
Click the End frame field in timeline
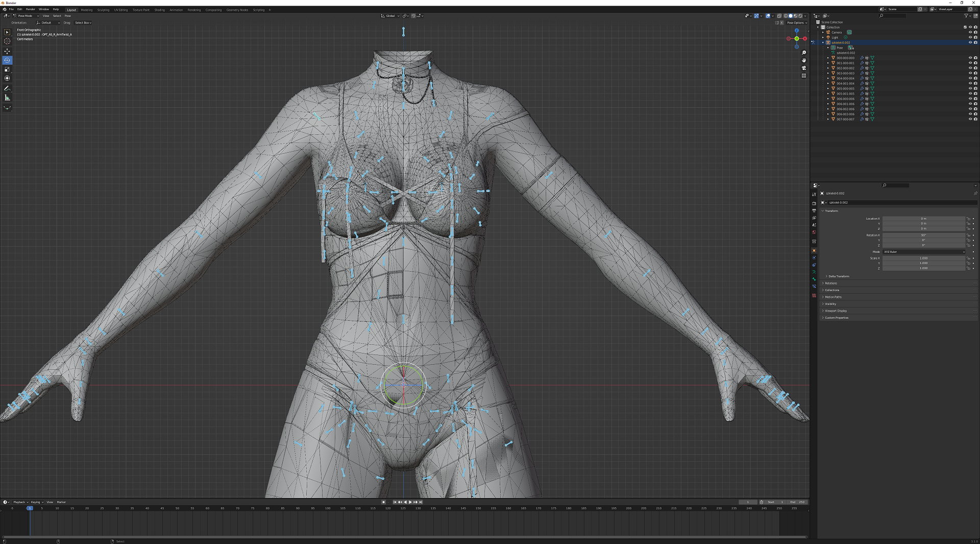[797, 502]
